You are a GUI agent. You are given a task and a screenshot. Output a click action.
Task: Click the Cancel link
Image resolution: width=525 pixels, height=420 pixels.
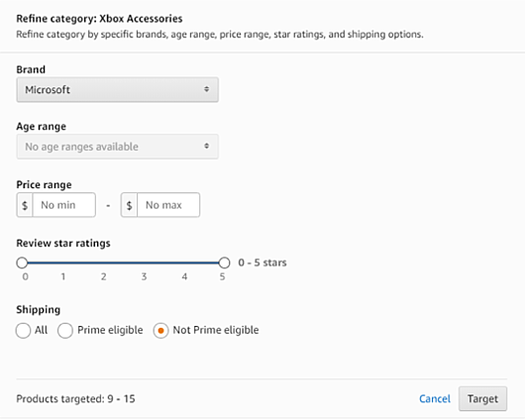click(x=435, y=399)
